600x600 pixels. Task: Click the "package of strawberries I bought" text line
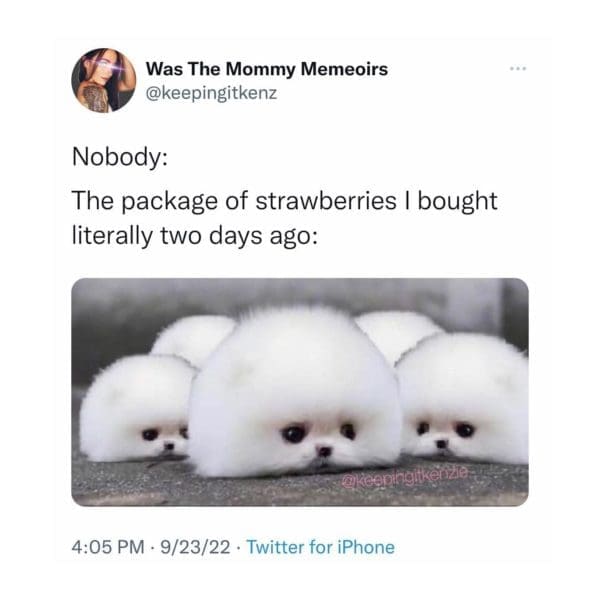pos(285,201)
